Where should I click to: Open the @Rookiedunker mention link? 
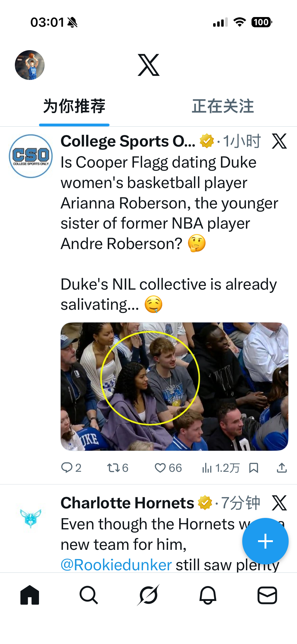point(116,565)
